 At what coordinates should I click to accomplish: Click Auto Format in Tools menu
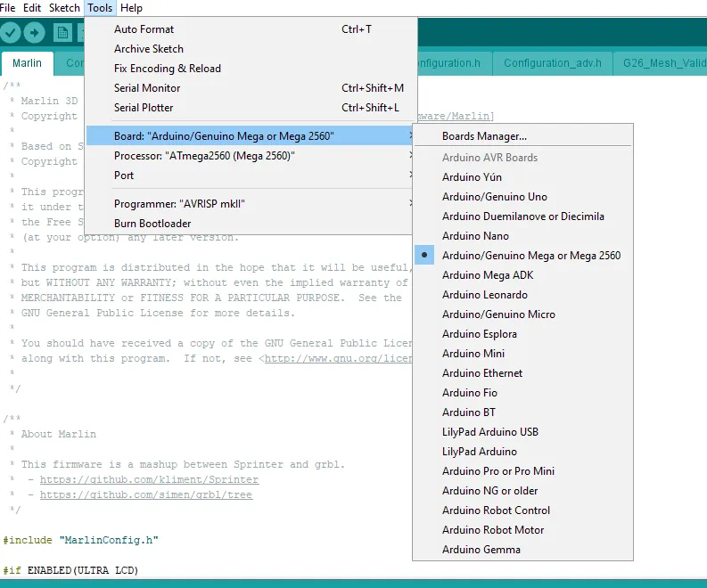click(x=144, y=29)
